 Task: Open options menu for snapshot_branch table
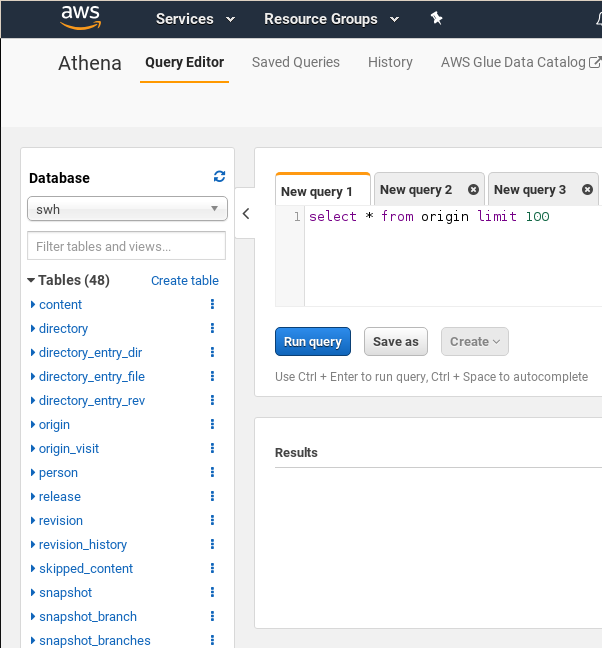(x=212, y=616)
